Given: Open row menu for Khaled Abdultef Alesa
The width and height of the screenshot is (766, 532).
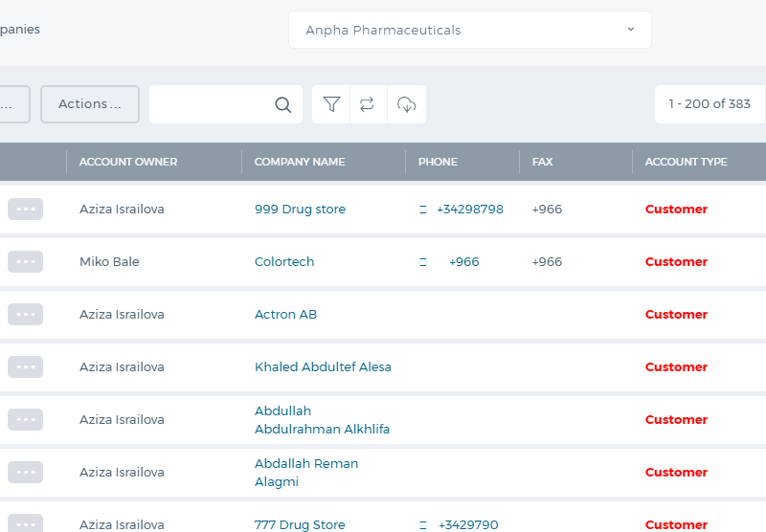Looking at the screenshot, I should [26, 367].
